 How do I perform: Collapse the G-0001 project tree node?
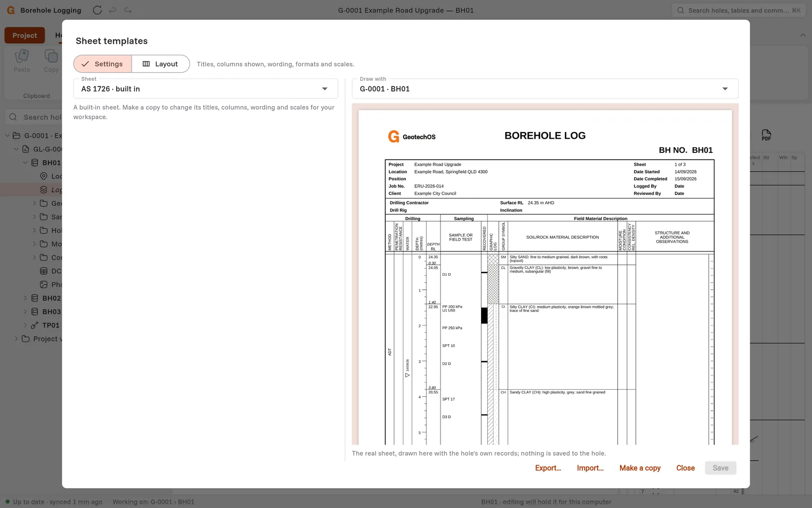coord(7,136)
